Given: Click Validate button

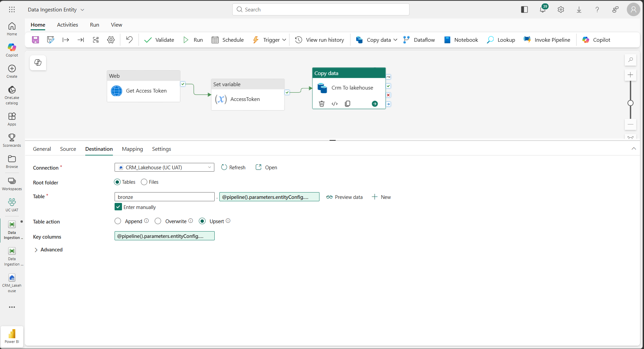Looking at the screenshot, I should 159,40.
